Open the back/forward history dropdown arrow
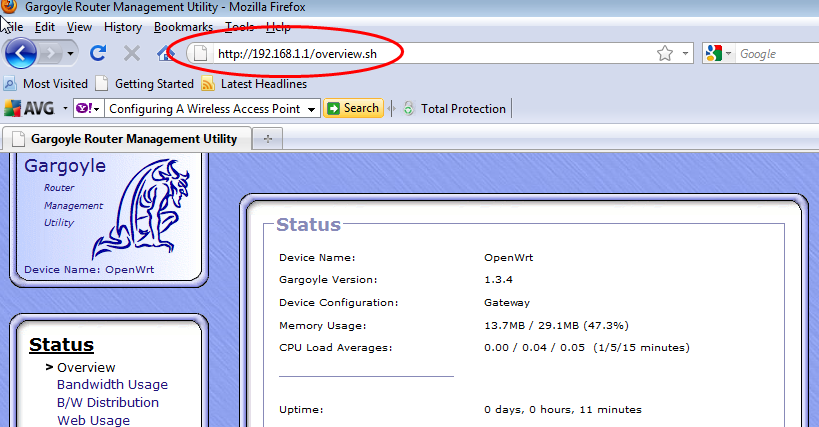Screen dimensions: 819x427 (70, 53)
